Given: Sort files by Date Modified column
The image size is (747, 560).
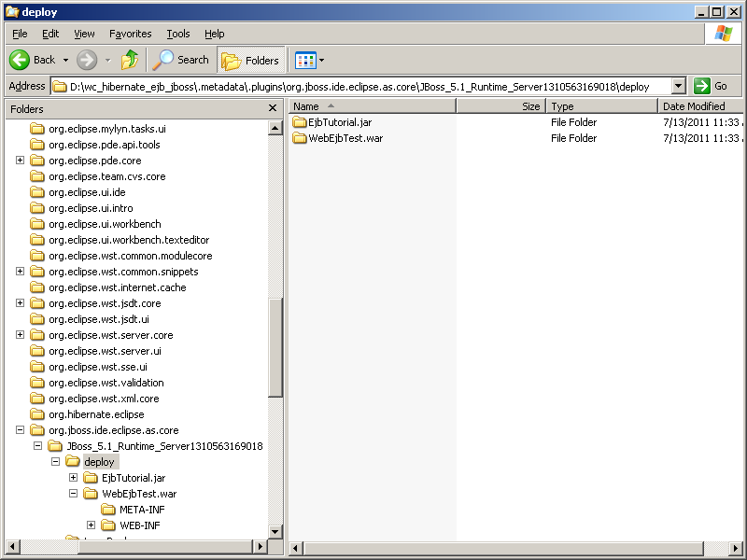Looking at the screenshot, I should (700, 106).
